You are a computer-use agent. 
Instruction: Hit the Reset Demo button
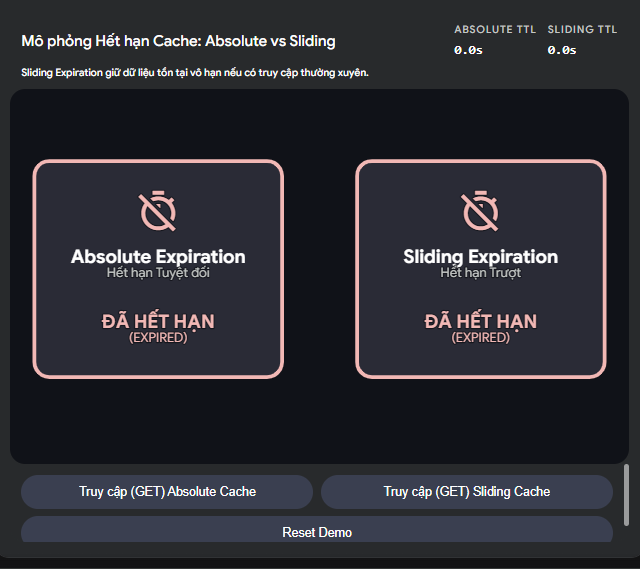tap(317, 532)
